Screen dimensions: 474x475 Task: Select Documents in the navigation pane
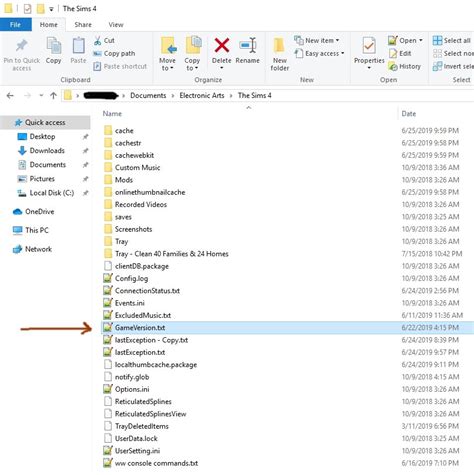(x=48, y=165)
